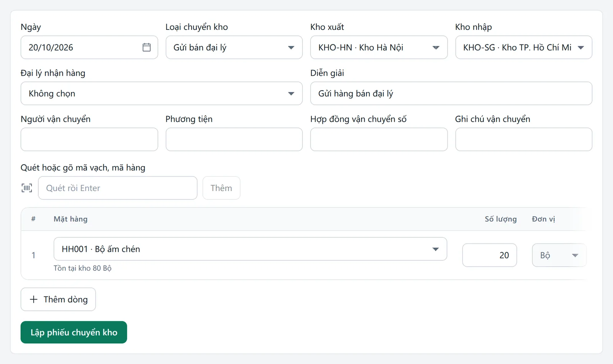Open the Kho nhập dropdown
The height and width of the screenshot is (364, 613).
pyautogui.click(x=524, y=47)
